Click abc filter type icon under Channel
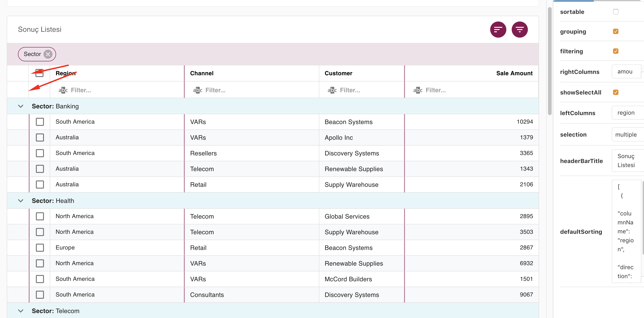This screenshot has height=318, width=644. [x=198, y=90]
